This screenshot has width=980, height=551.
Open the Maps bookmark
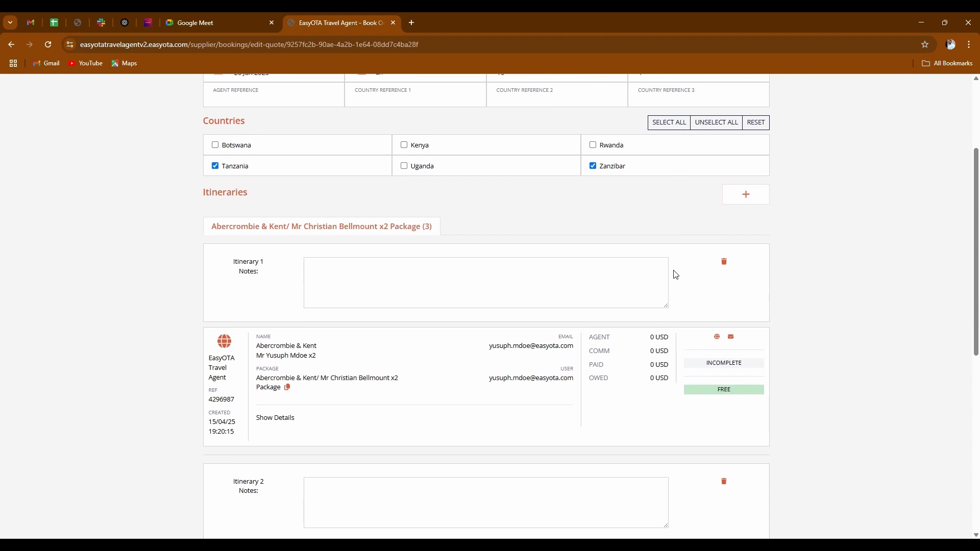[125, 64]
